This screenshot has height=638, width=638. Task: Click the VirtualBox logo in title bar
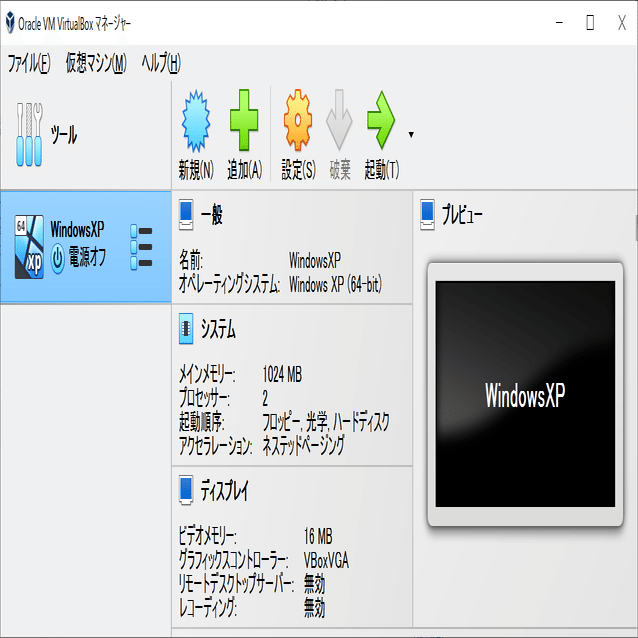click(10, 23)
